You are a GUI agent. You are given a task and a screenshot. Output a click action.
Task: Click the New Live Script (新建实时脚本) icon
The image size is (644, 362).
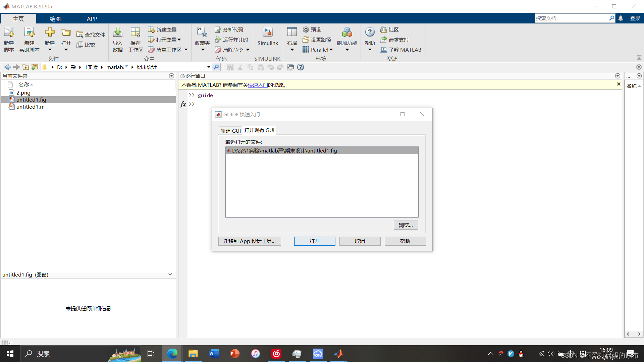coord(30,32)
